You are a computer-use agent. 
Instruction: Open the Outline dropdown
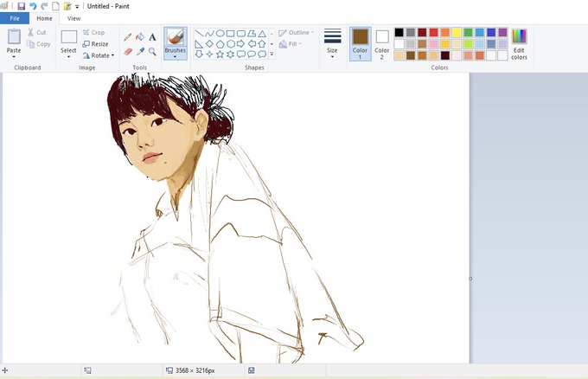297,33
